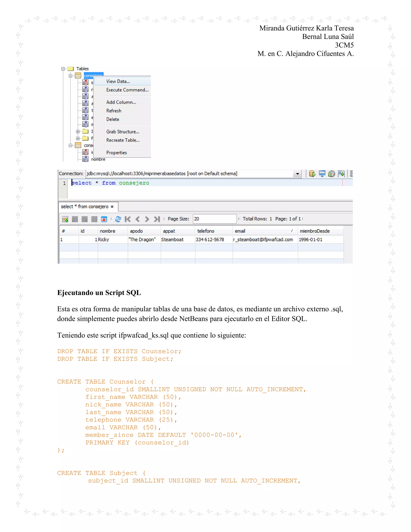Switch to the select * from consejero result tab
The width and height of the screenshot is (411, 532).
(85, 207)
